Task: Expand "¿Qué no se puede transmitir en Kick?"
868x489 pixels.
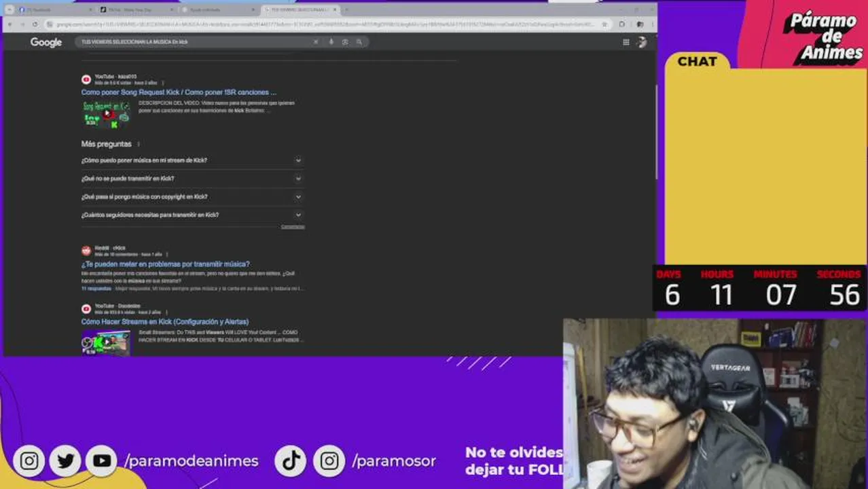Action: pyautogui.click(x=193, y=179)
